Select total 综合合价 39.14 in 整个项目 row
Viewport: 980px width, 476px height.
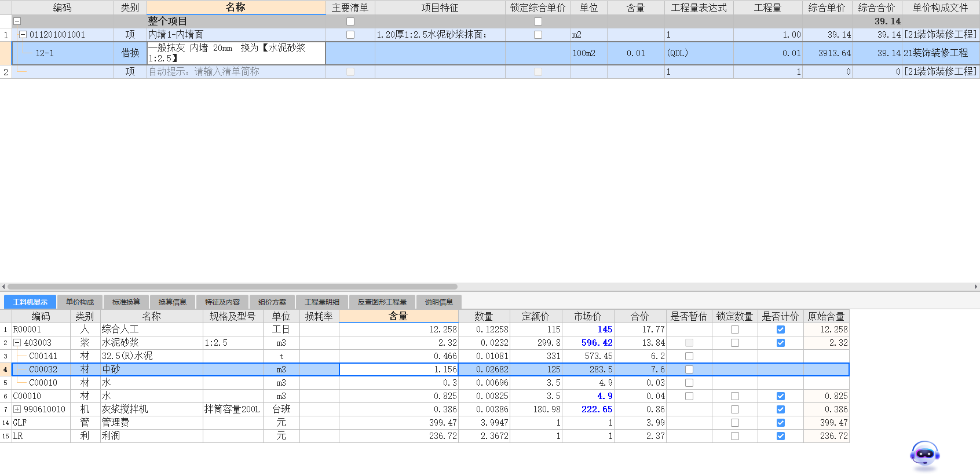(x=877, y=21)
